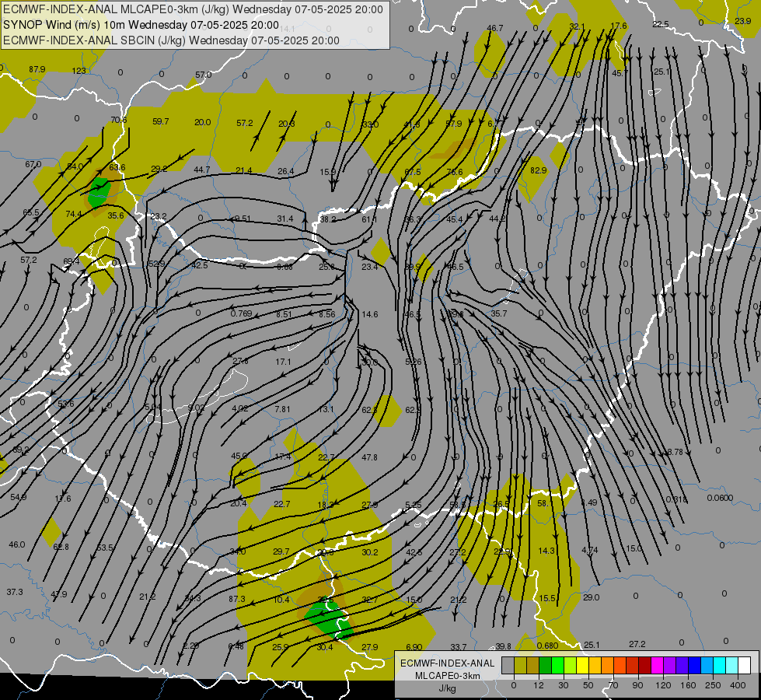Click the legend tick label 400
761x700 pixels.
click(738, 685)
